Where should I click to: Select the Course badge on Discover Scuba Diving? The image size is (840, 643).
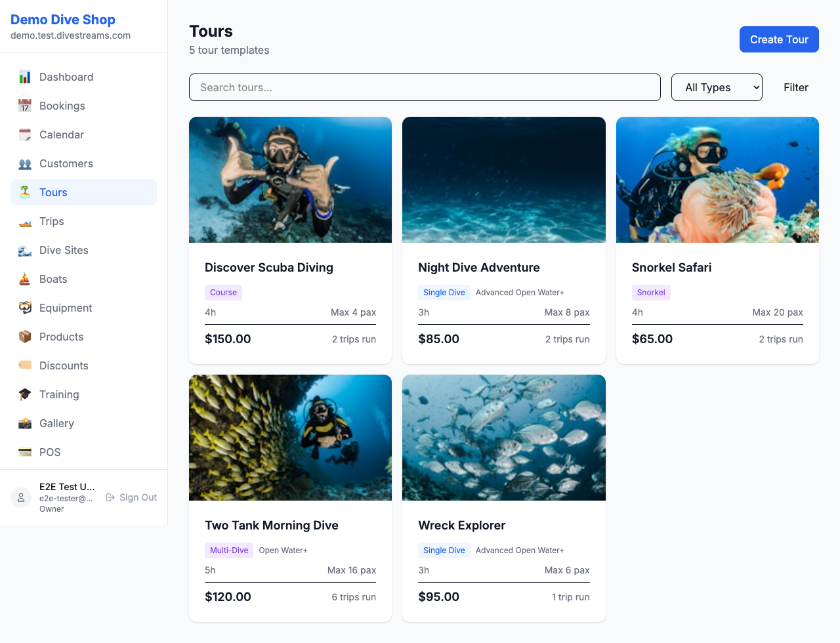pos(223,292)
